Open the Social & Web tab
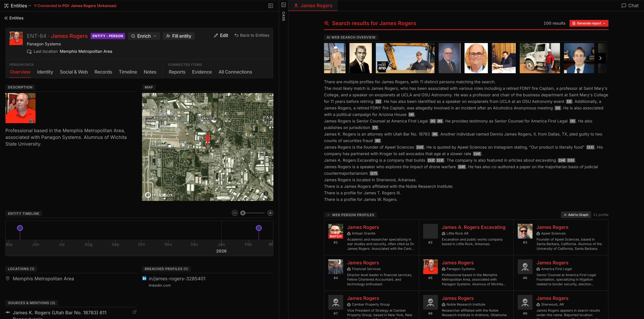Viewport: 644px width, 319px height. point(74,72)
